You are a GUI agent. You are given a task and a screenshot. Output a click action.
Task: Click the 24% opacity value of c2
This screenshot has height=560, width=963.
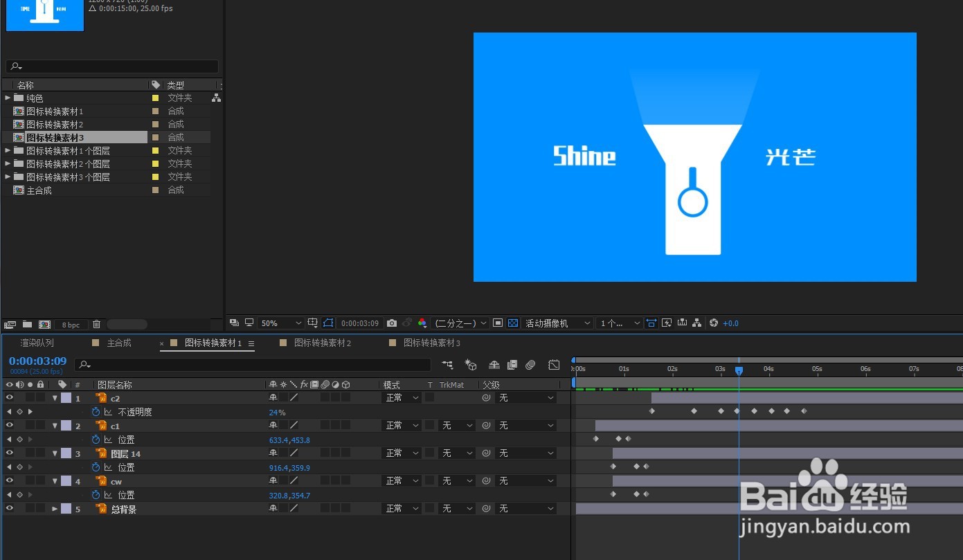(x=277, y=413)
